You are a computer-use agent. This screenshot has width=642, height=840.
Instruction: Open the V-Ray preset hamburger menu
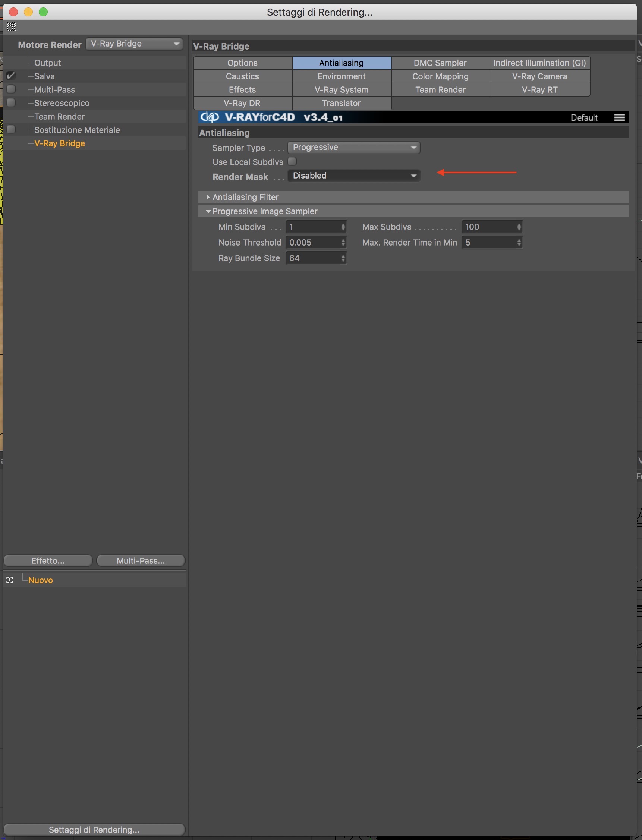[620, 117]
